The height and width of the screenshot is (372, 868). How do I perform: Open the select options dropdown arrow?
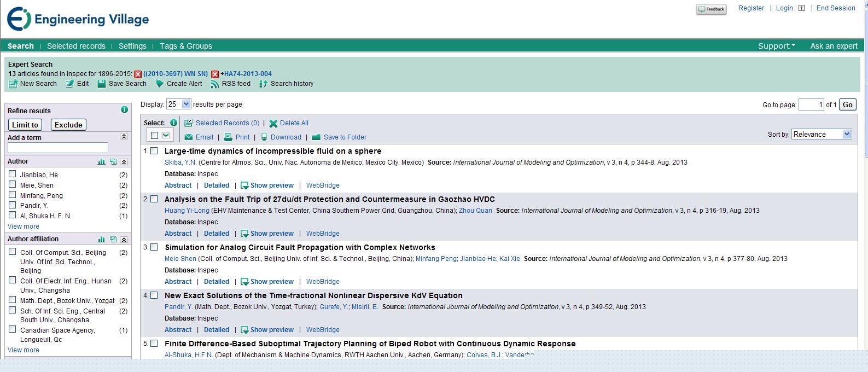click(166, 135)
